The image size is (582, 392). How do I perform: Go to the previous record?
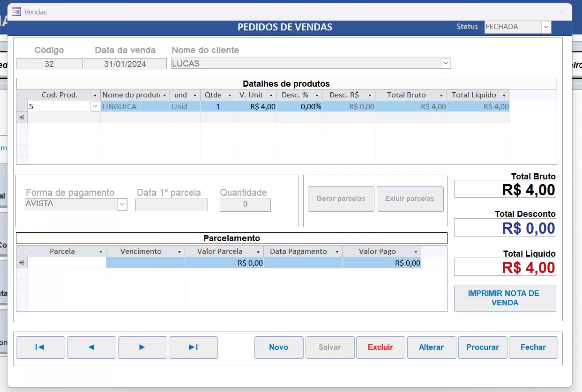click(91, 348)
